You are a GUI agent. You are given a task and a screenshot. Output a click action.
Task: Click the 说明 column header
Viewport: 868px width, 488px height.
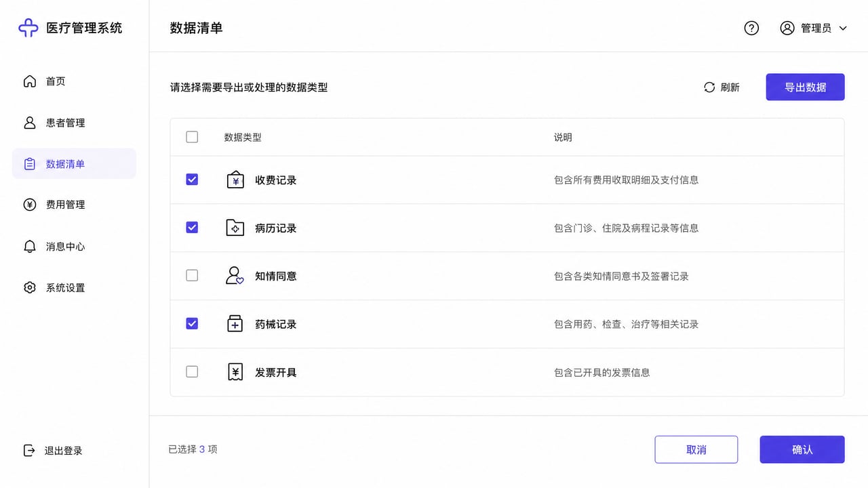tap(563, 138)
